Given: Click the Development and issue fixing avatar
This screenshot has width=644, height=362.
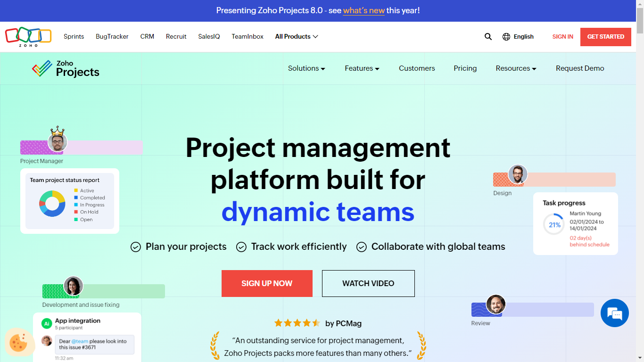Looking at the screenshot, I should pyautogui.click(x=73, y=286).
